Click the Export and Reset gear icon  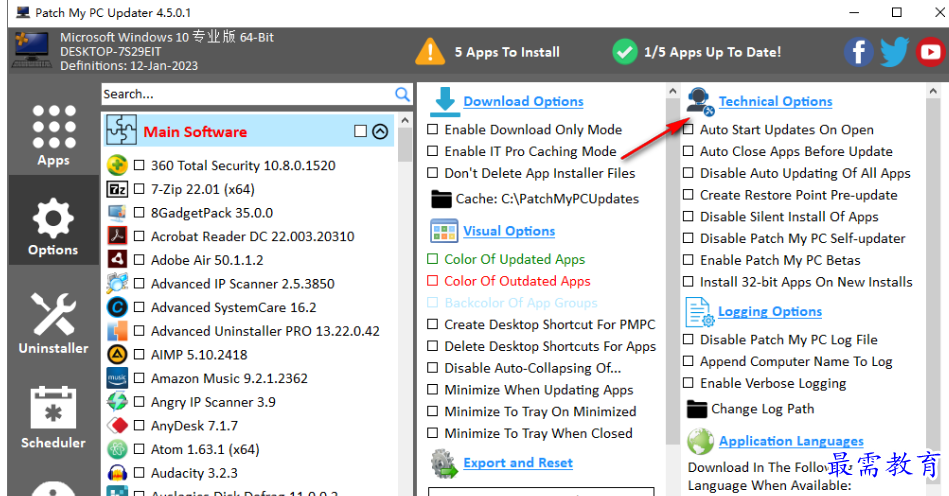(444, 464)
